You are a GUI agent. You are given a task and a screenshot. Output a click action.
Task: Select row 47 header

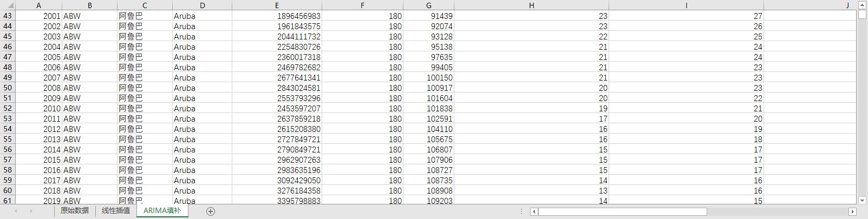coord(8,57)
